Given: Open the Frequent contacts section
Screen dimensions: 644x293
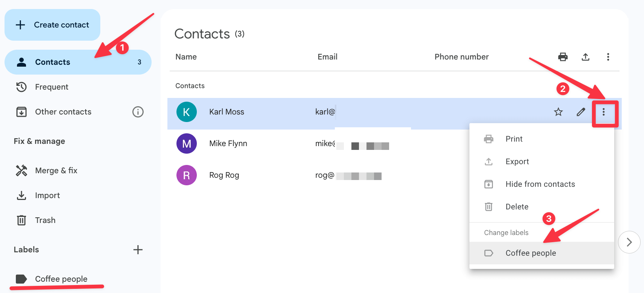Looking at the screenshot, I should click(52, 87).
